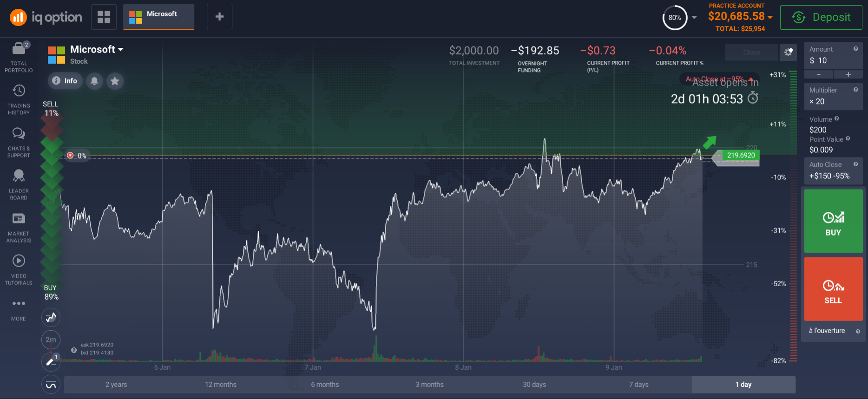868x399 pixels.
Task: Open the Info panel for Microsoft
Action: [65, 81]
